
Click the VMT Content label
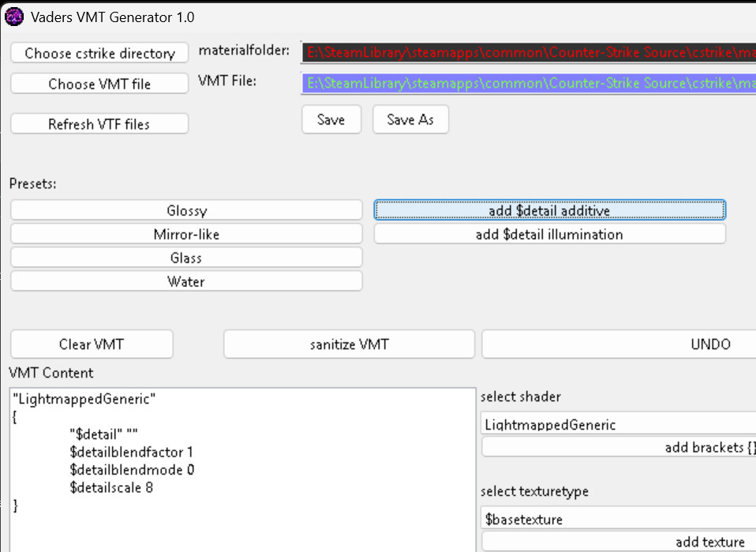[51, 373]
